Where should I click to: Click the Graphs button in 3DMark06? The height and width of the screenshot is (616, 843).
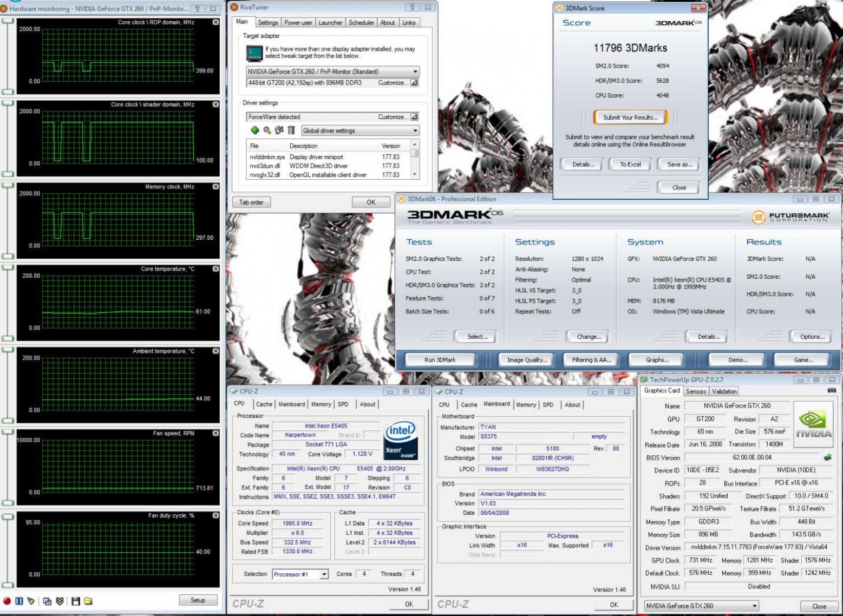point(657,360)
